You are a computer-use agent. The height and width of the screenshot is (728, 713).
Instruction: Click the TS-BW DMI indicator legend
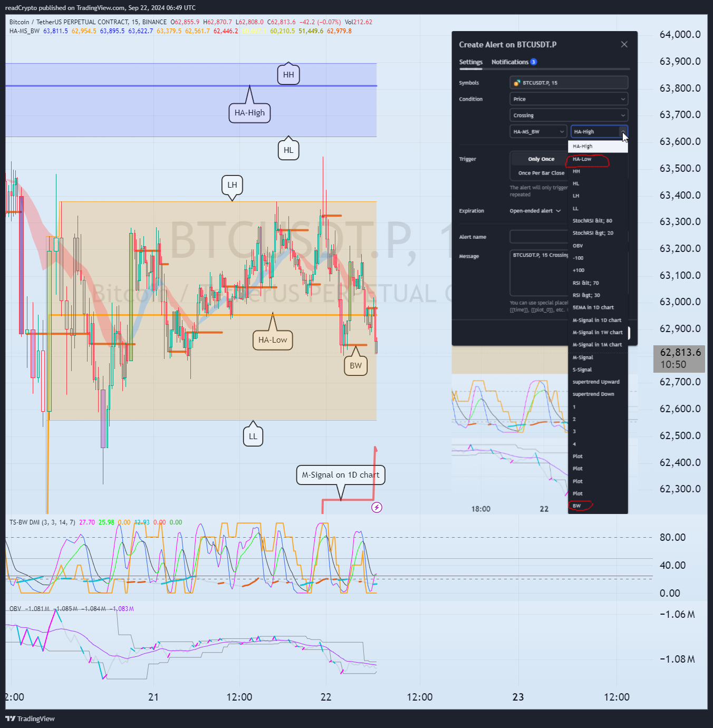(42, 522)
